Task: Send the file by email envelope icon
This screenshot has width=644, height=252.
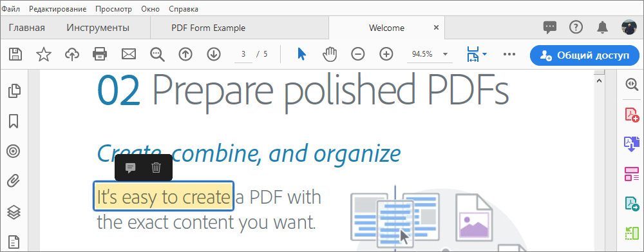Action: click(129, 54)
